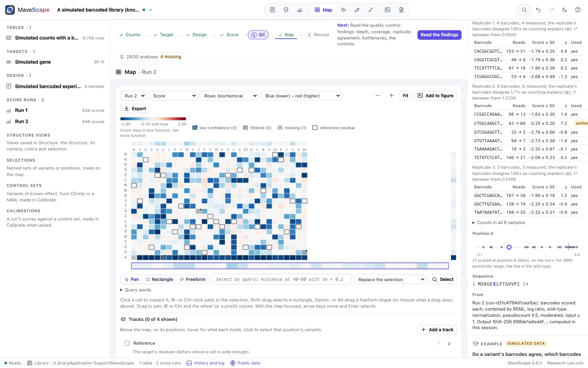Click the Add a track button

coord(437,329)
